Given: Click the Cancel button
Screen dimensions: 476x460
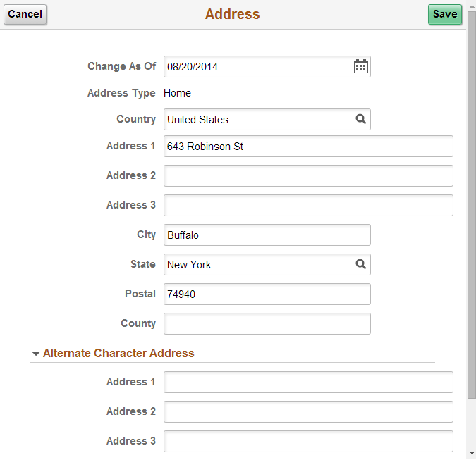Looking at the screenshot, I should click(25, 14).
